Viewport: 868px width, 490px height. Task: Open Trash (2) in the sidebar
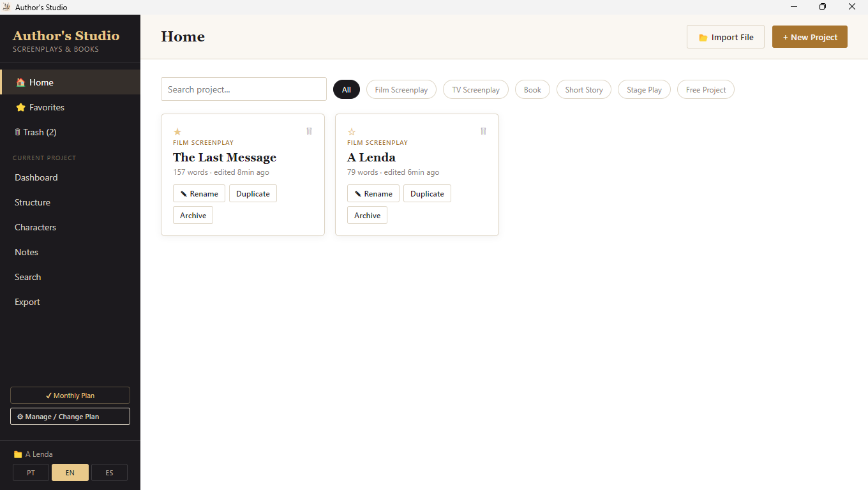(70, 132)
